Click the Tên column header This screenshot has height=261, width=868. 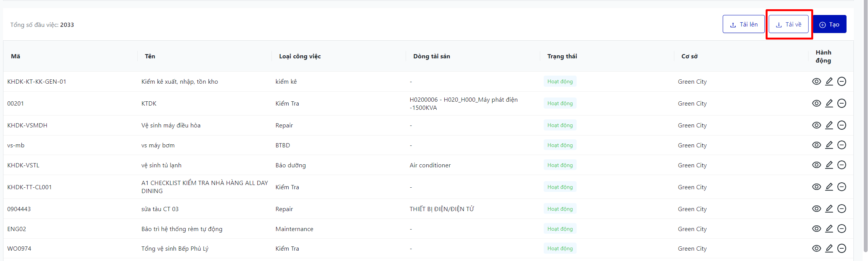coord(150,56)
